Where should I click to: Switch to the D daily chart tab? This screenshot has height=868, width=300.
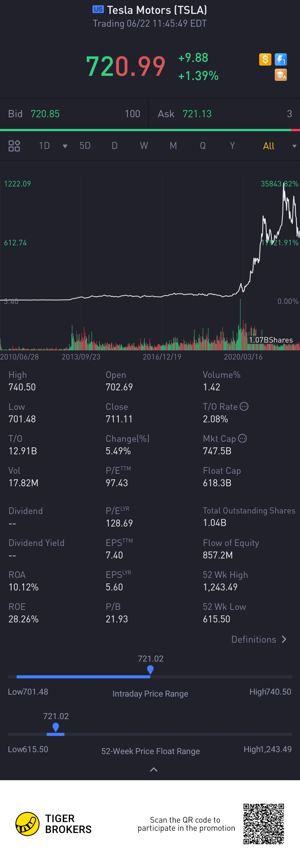coord(114,146)
